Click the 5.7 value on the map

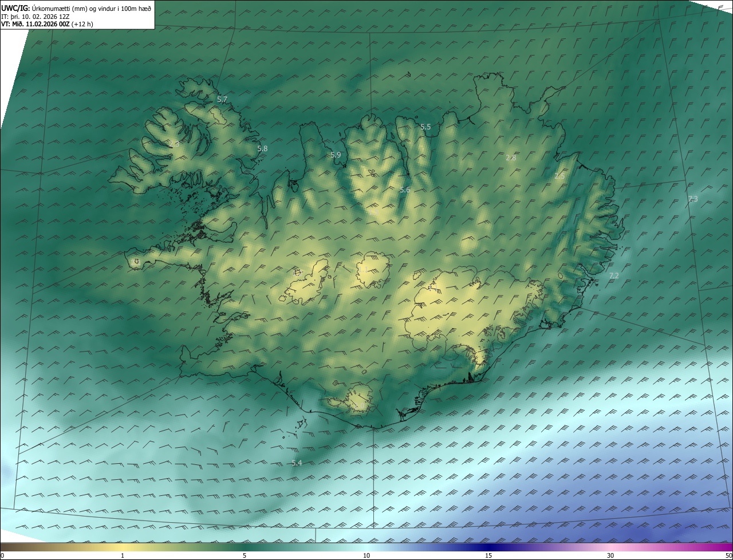(x=222, y=100)
